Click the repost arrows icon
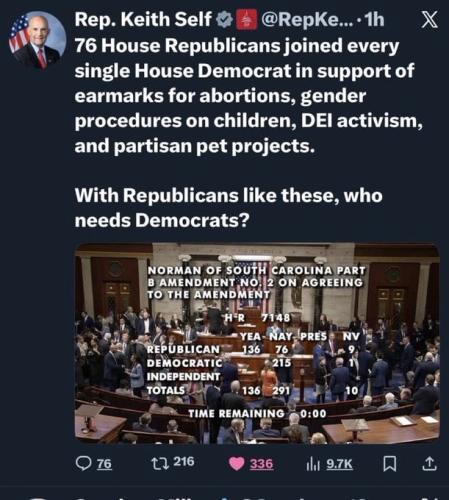The width and height of the screenshot is (449, 500). point(160,463)
